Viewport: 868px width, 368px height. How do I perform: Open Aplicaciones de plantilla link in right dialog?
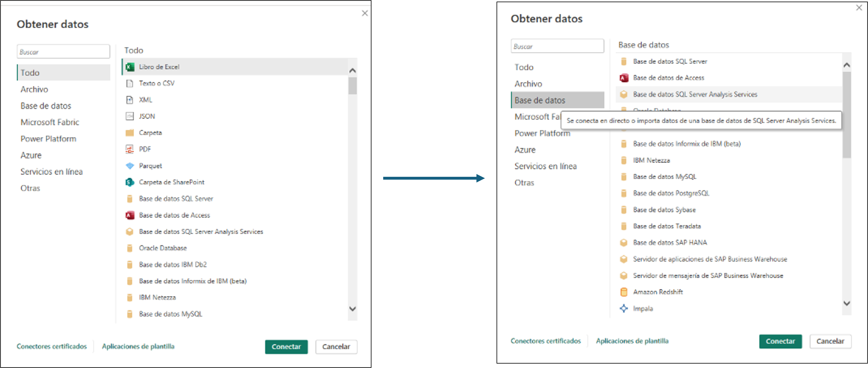pyautogui.click(x=632, y=341)
